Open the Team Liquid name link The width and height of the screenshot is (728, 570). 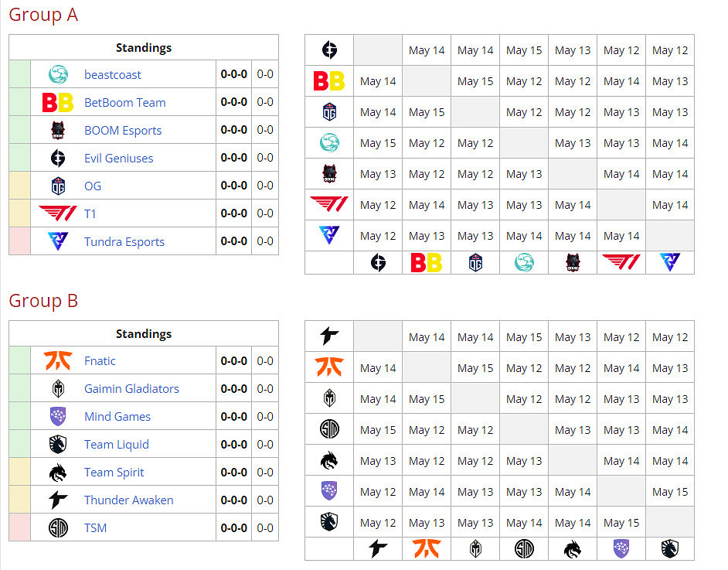pyautogui.click(x=116, y=445)
